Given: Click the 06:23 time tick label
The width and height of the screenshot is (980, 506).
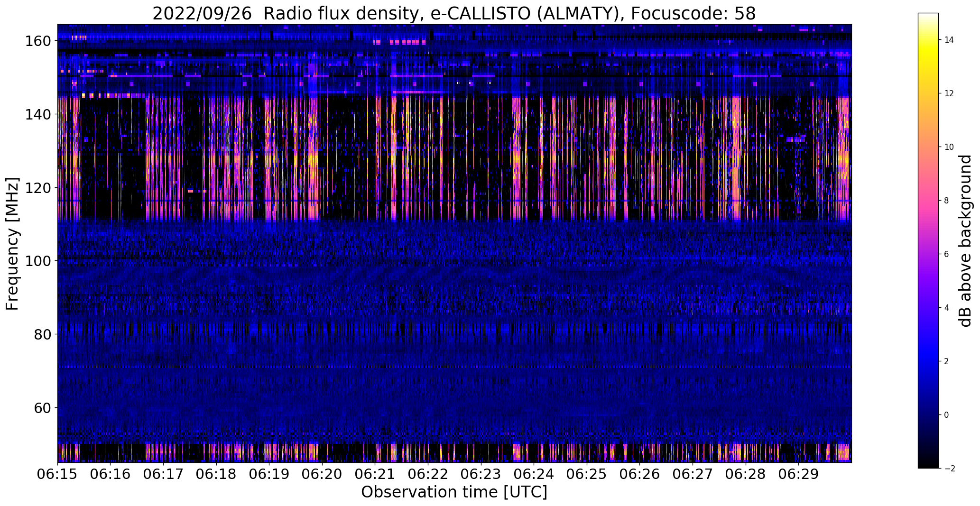Looking at the screenshot, I should click(x=481, y=474).
